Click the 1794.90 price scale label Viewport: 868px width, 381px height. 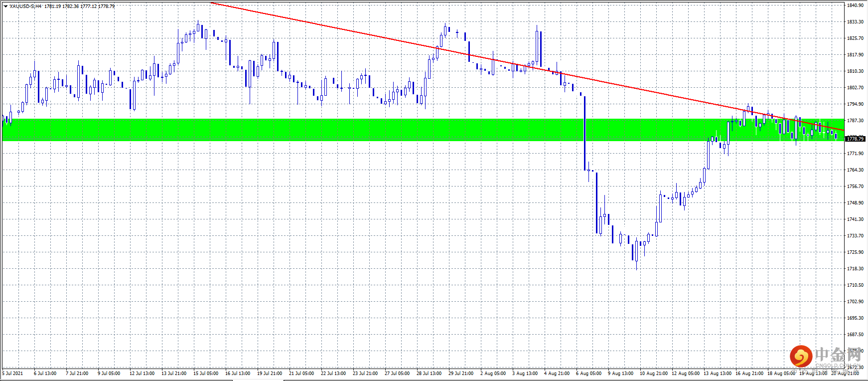[855, 104]
